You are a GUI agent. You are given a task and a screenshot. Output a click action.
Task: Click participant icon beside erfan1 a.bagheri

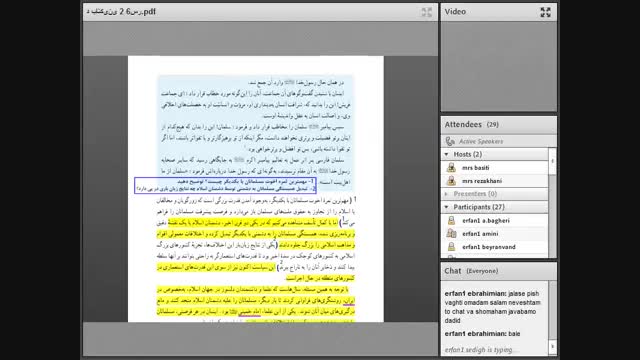tap(451, 220)
